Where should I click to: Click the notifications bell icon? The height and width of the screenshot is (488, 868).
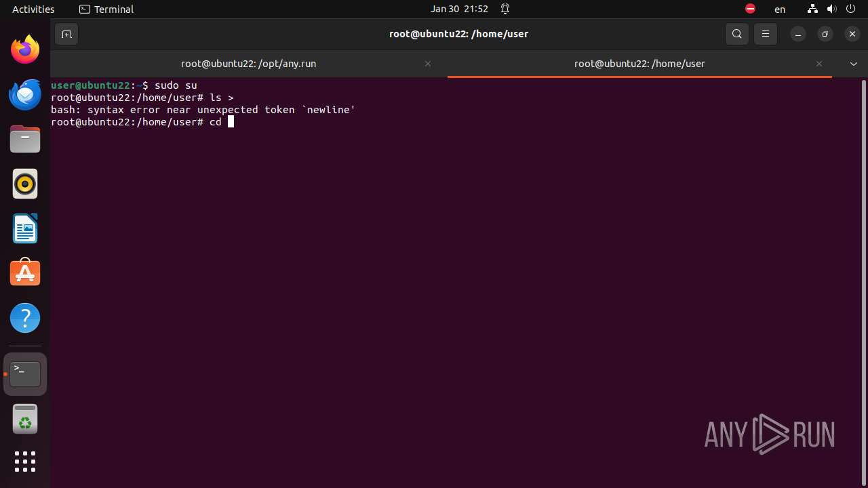point(505,9)
